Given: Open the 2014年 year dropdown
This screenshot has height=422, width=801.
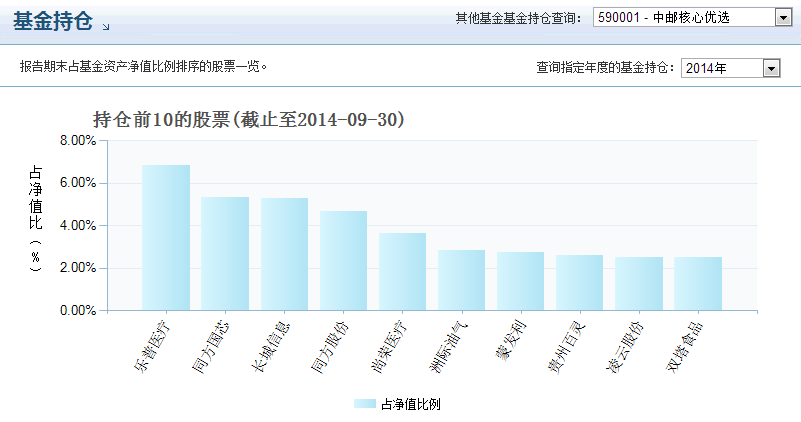Looking at the screenshot, I should click(x=730, y=68).
